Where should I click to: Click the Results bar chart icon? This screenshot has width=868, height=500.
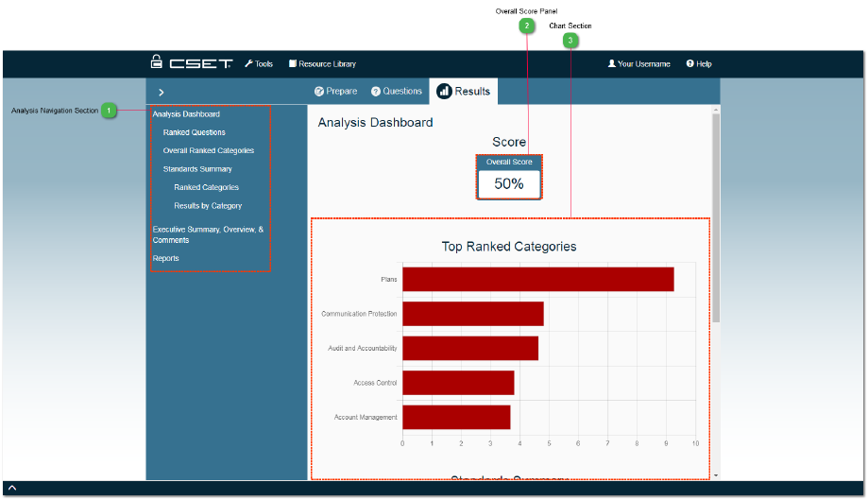(444, 92)
